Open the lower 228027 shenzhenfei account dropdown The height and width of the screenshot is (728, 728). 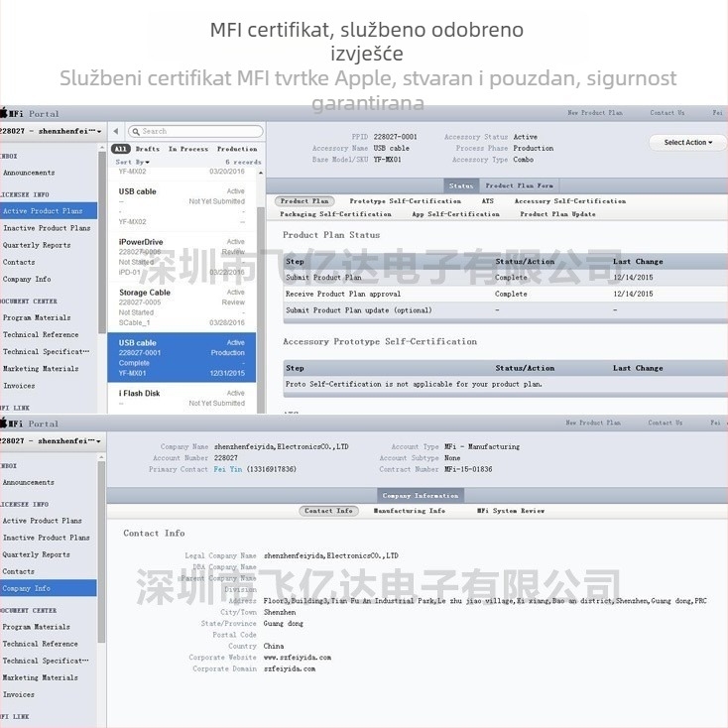51,441
